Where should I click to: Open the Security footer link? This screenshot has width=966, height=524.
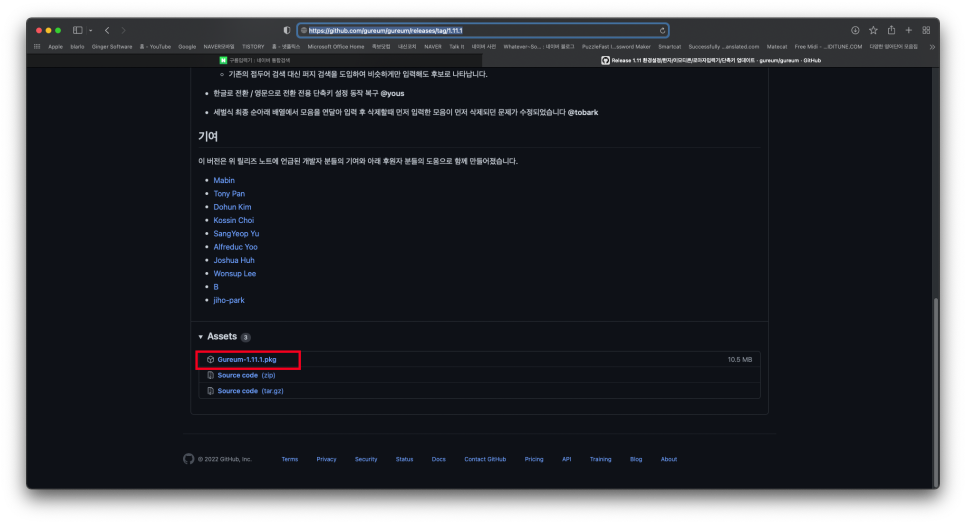tap(366, 459)
